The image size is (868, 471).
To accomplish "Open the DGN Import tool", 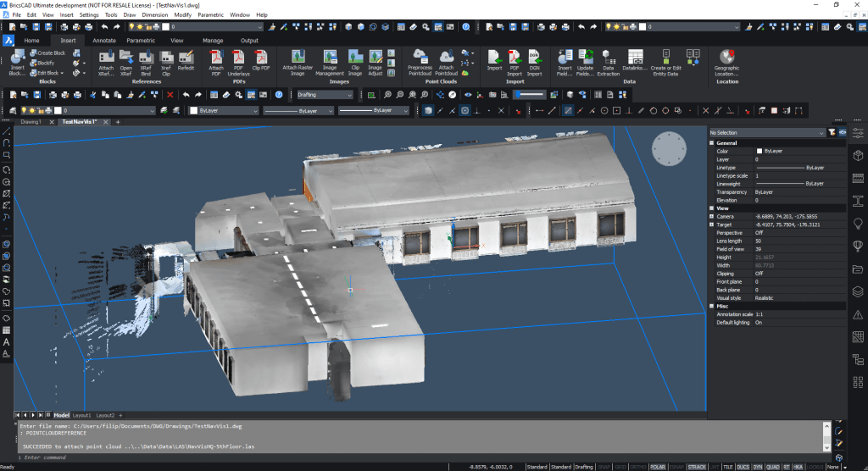I will [x=534, y=63].
